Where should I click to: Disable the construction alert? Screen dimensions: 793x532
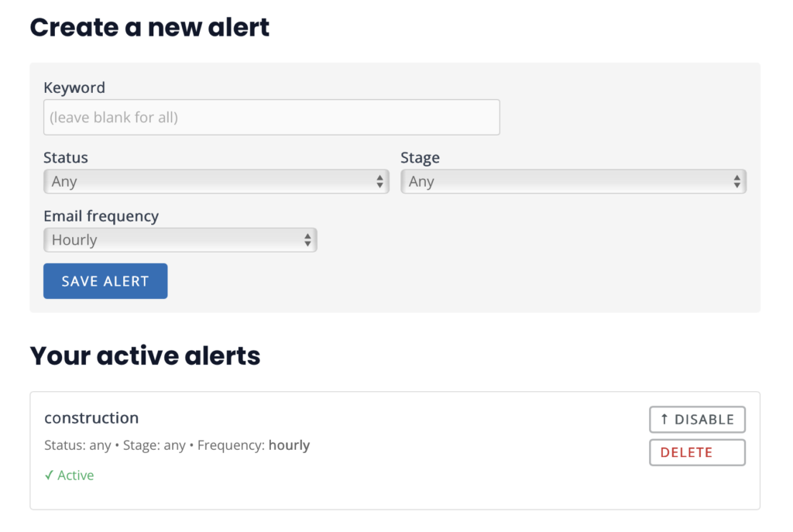point(697,420)
